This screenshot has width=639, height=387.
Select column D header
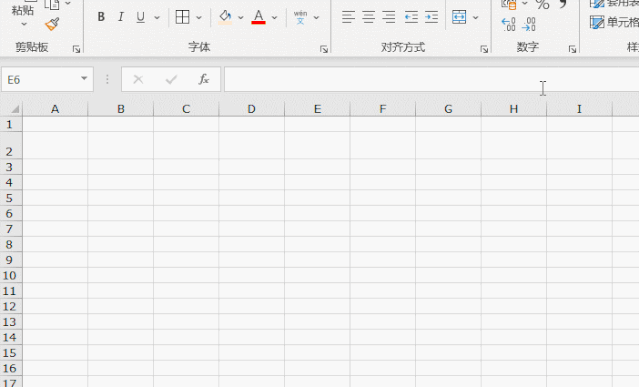(251, 109)
